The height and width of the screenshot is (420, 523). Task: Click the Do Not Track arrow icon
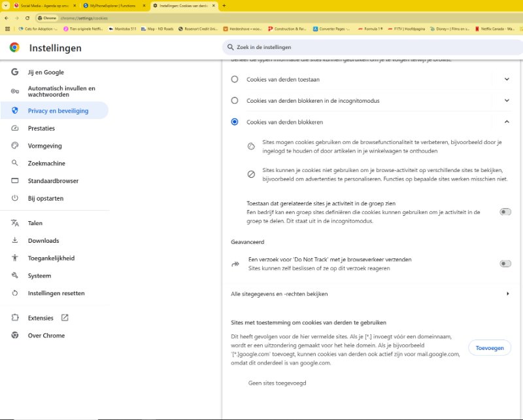[x=235, y=264]
